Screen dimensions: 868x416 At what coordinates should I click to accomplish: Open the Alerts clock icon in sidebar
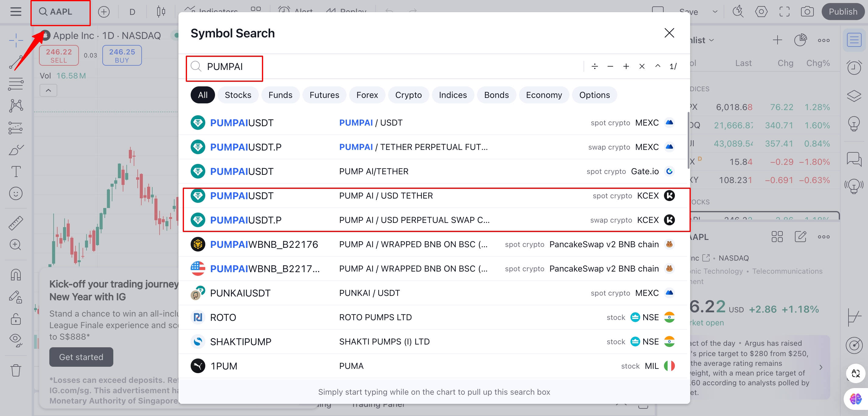[854, 67]
